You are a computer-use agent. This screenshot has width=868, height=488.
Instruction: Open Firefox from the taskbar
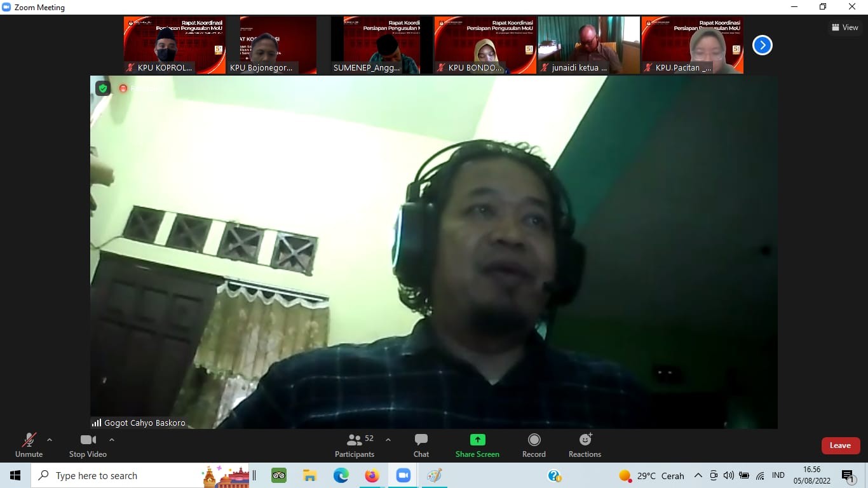(372, 475)
